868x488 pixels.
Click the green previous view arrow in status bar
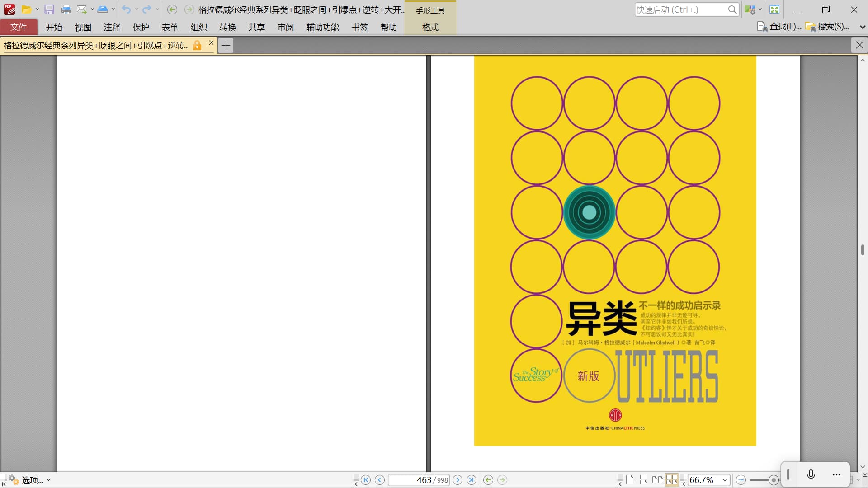click(x=488, y=480)
